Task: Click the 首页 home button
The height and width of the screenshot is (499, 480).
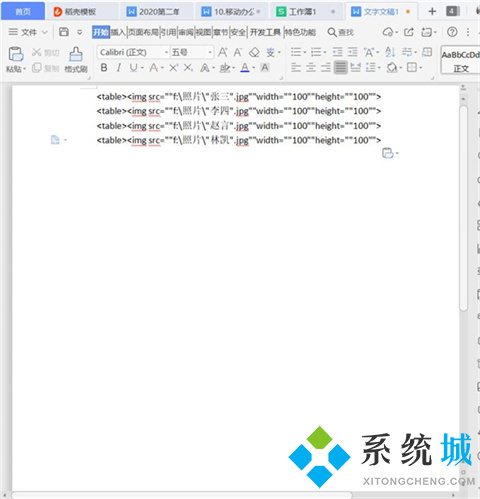Action: (23, 12)
